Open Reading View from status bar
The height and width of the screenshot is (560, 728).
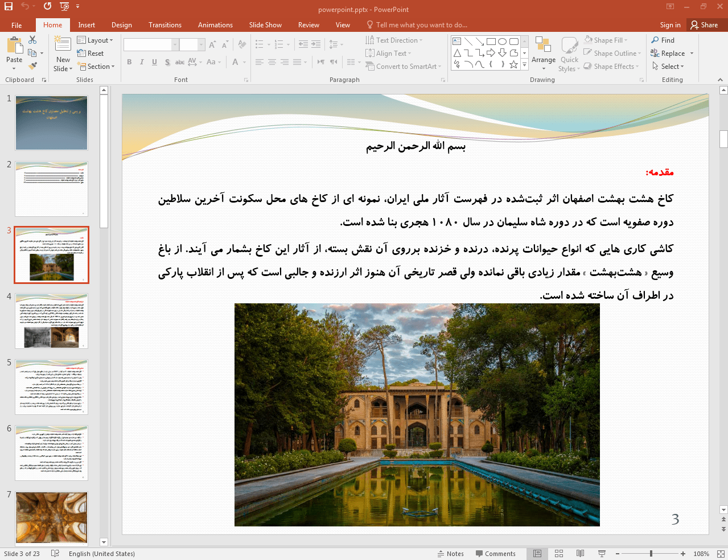(x=580, y=554)
